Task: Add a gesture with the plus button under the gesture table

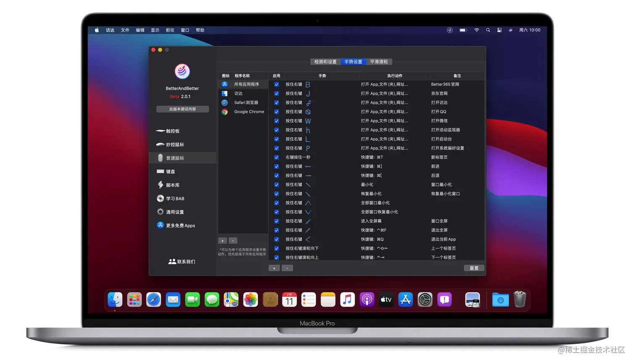Action: [274, 268]
